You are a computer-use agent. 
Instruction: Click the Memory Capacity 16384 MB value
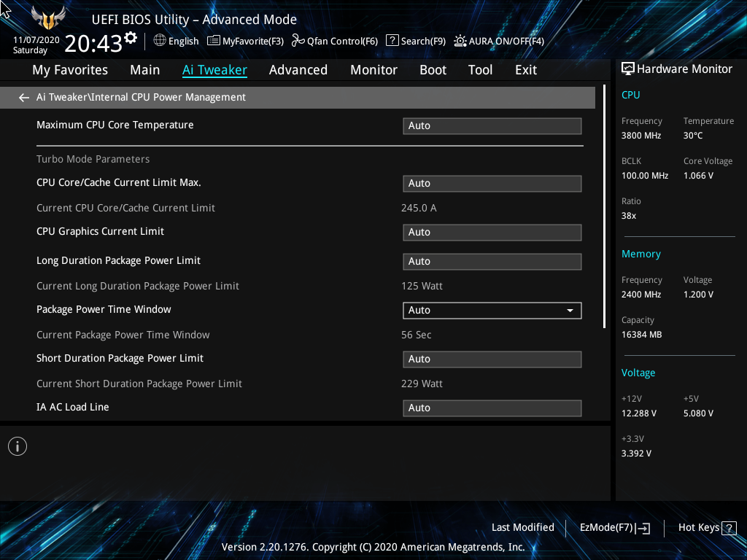click(642, 335)
